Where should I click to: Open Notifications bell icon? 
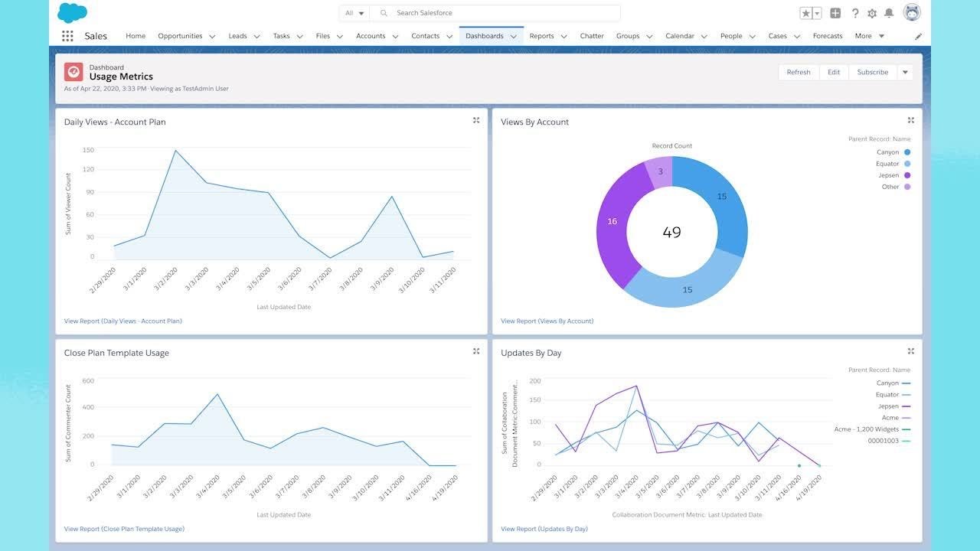click(889, 13)
